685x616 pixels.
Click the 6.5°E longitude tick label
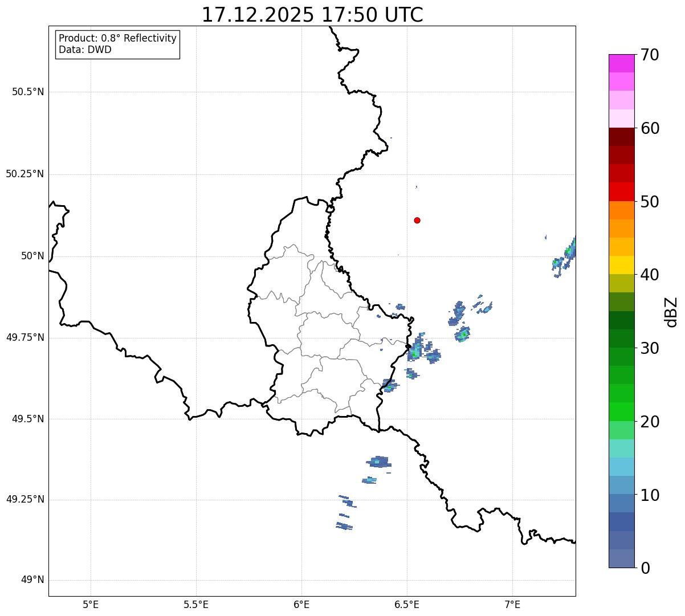coord(407,604)
